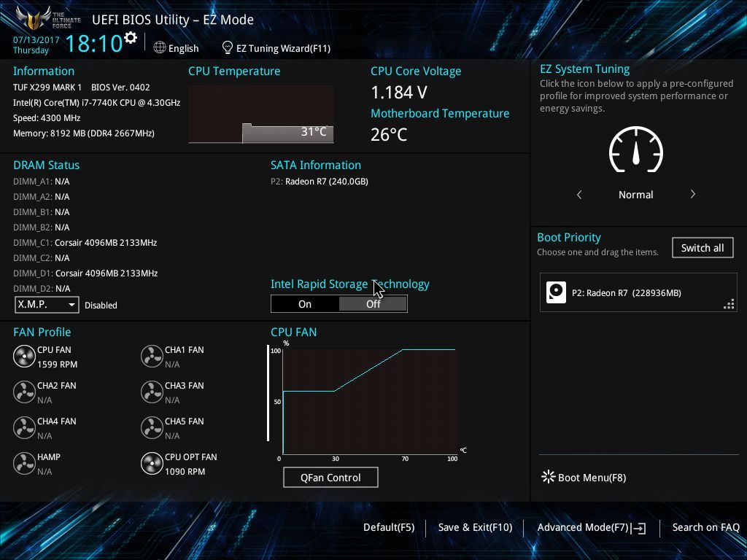Select the P2: Radeon R7 boot priority item
747x560 pixels.
tap(638, 292)
